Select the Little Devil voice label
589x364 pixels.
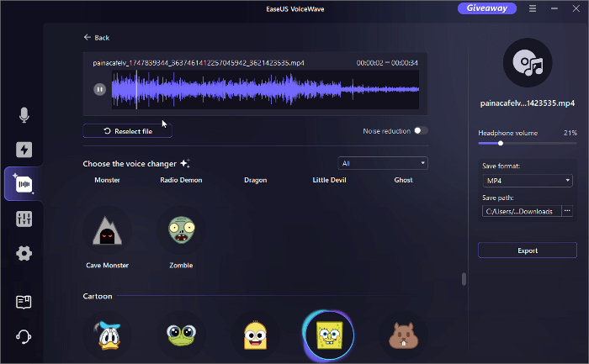tap(330, 180)
